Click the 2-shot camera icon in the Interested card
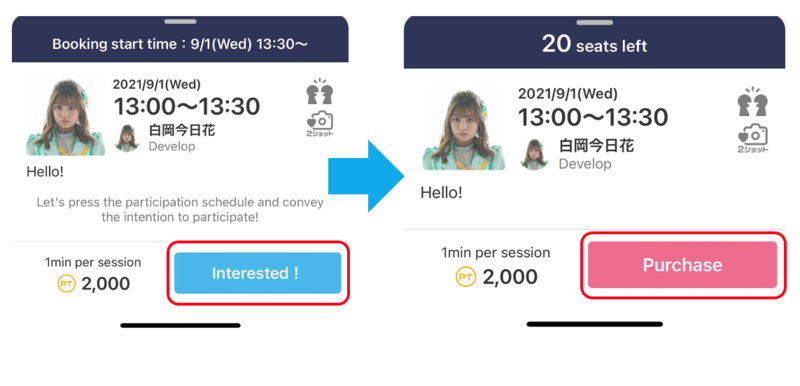800x386 pixels. tap(320, 125)
